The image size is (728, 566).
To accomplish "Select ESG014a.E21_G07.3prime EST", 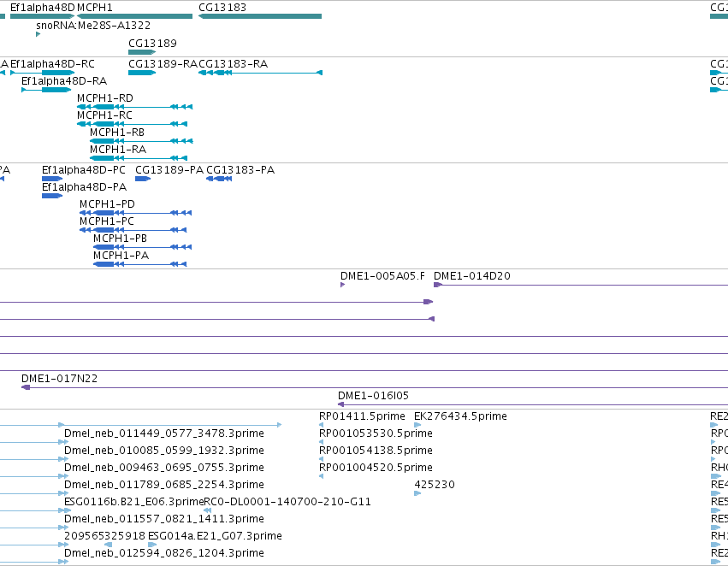I will 215,536.
